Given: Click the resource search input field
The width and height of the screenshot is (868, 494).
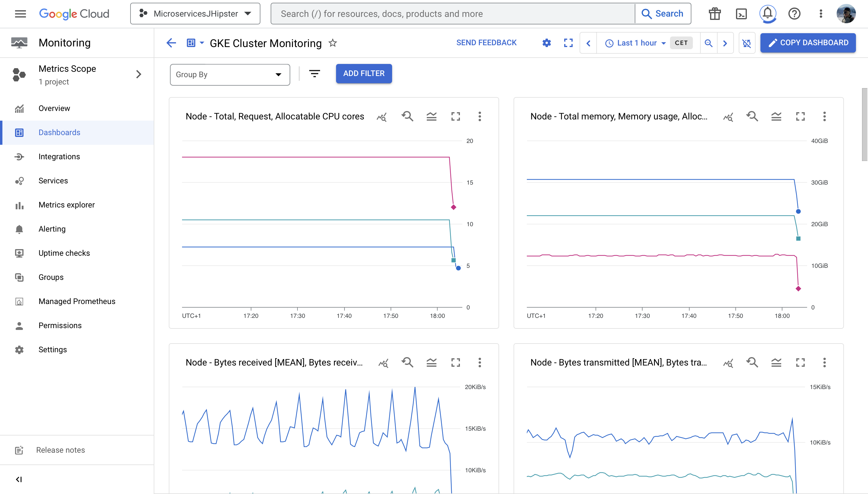Looking at the screenshot, I should (x=453, y=14).
